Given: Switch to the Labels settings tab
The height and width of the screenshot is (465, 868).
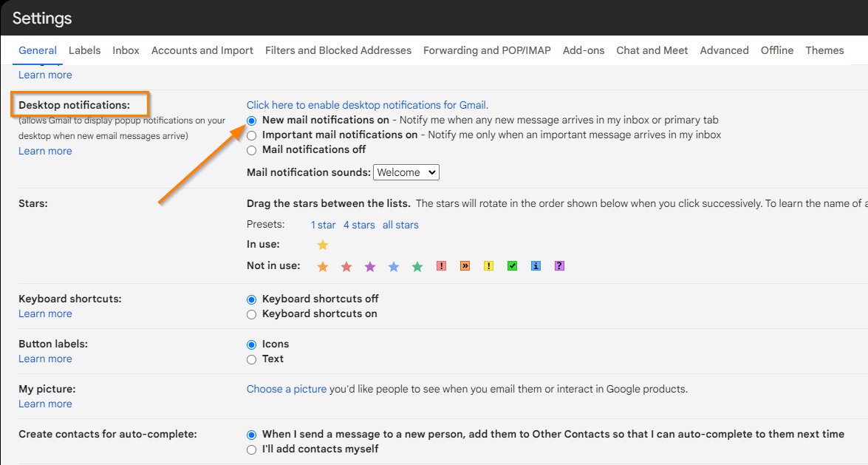Looking at the screenshot, I should click(84, 50).
